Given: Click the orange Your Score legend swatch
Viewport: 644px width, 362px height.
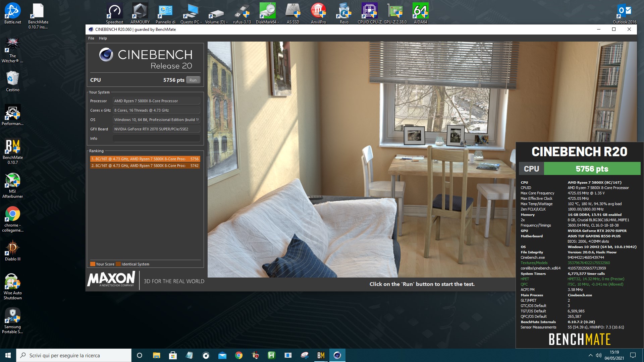Looking at the screenshot, I should tap(93, 264).
